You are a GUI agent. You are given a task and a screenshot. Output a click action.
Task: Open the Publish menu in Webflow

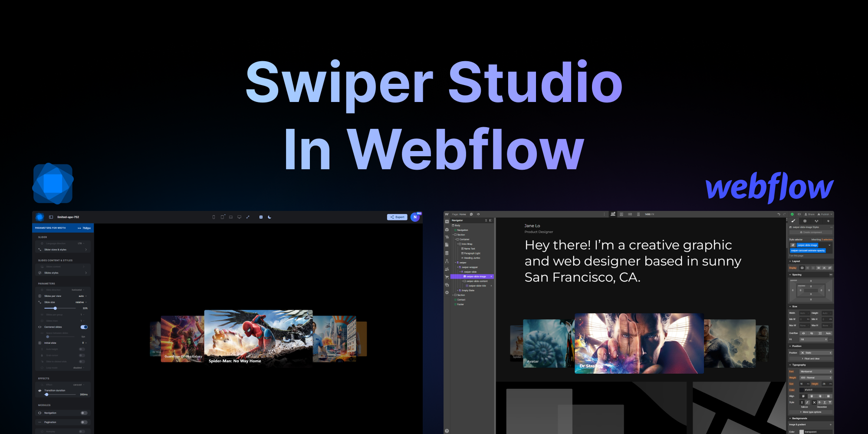click(825, 214)
